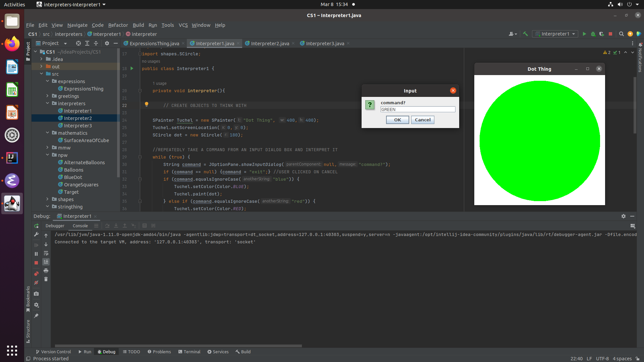Click the yellow intention lightbulb icon
The height and width of the screenshot is (362, 644).
[146, 104]
